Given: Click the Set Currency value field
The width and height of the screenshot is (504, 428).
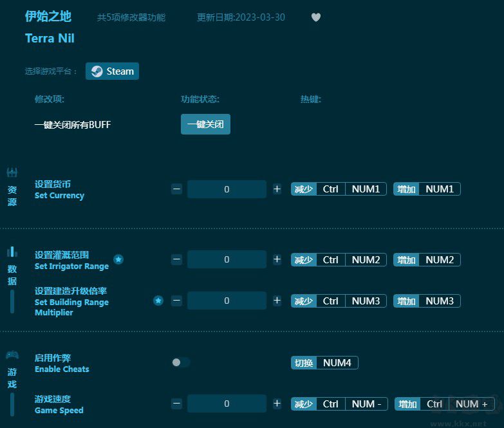Looking at the screenshot, I should pos(227,189).
